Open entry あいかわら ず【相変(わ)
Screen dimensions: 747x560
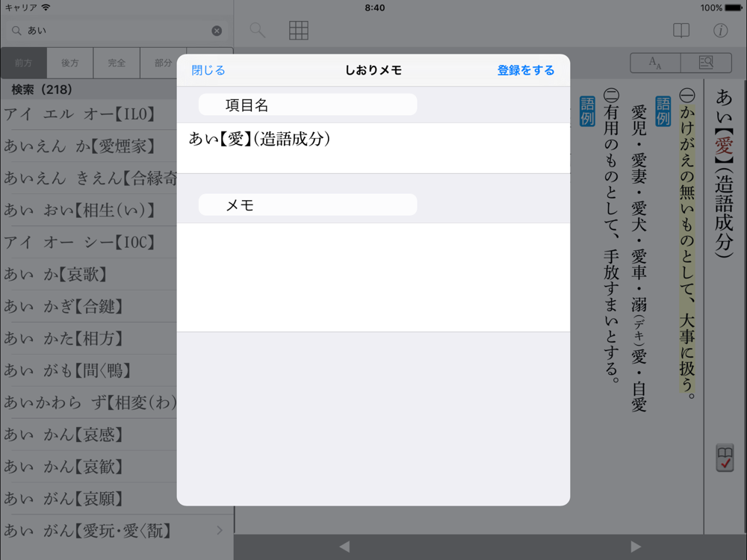pyautogui.click(x=90, y=402)
